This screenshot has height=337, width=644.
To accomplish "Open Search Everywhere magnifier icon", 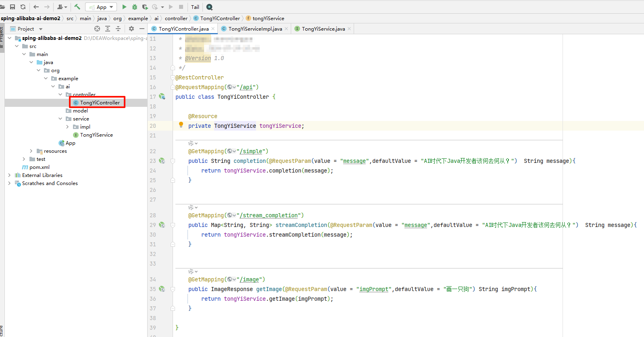I will 209,7.
